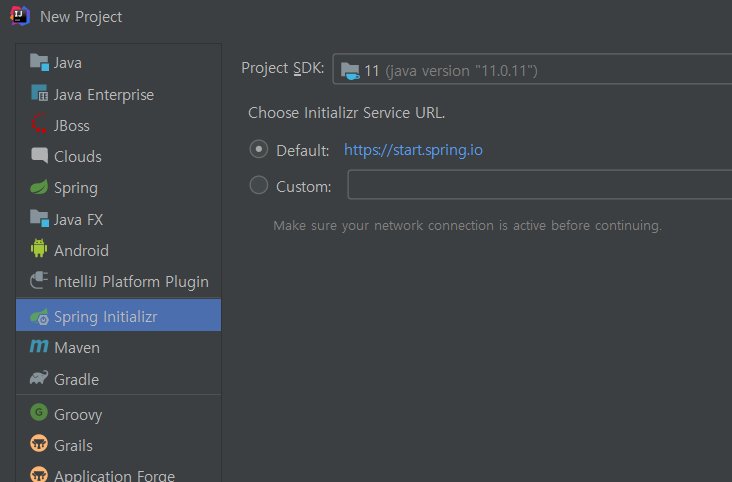
Task: Click the green Spring leaf icon
Action: coord(39,187)
